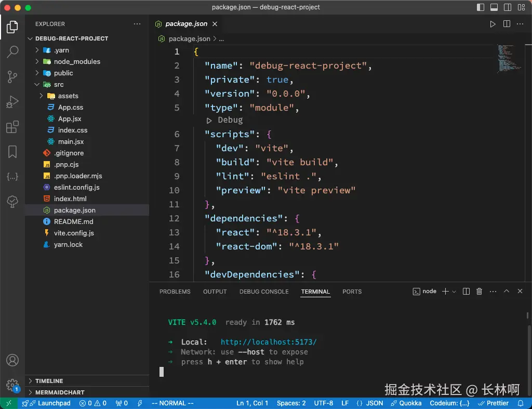Maximize the panel with the up chevron
The image size is (532, 409).
[507, 292]
